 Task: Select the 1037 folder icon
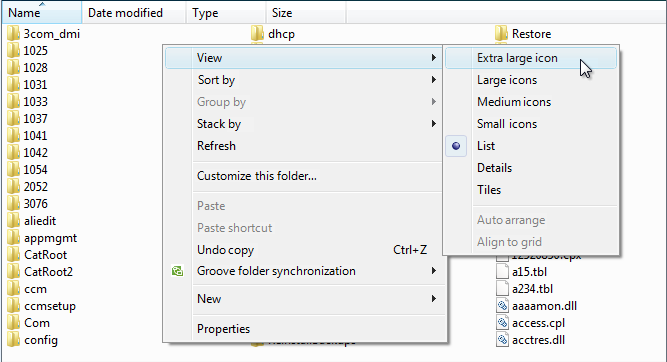[13, 119]
